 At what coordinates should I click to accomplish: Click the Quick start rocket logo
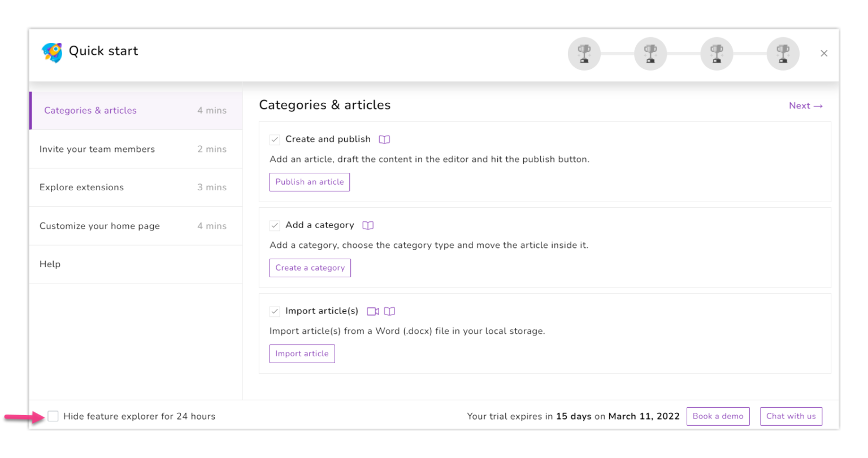(x=52, y=52)
